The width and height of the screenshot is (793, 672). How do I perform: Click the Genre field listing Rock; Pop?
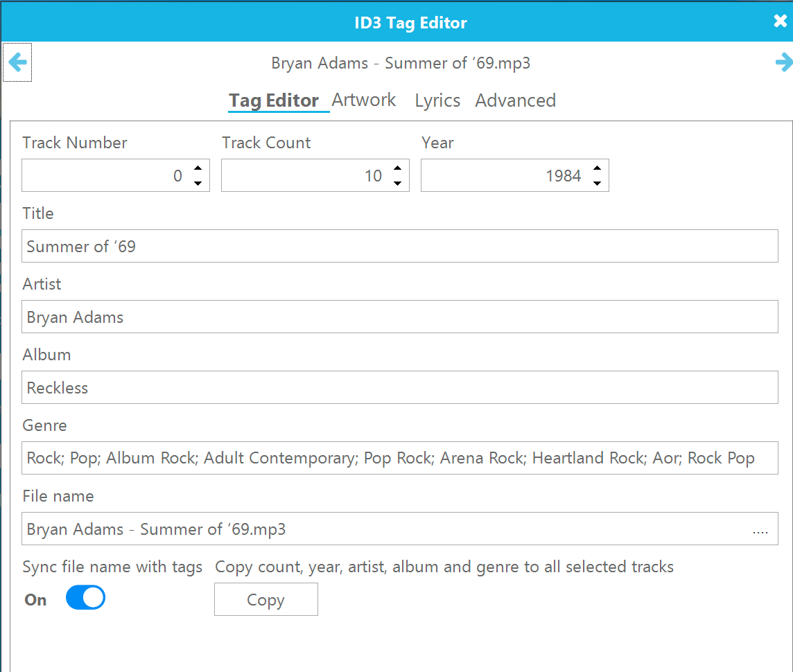coord(399,458)
